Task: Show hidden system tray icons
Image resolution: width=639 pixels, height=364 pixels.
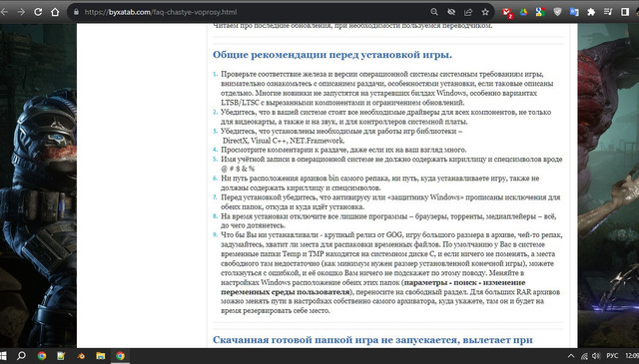Action: [571, 356]
